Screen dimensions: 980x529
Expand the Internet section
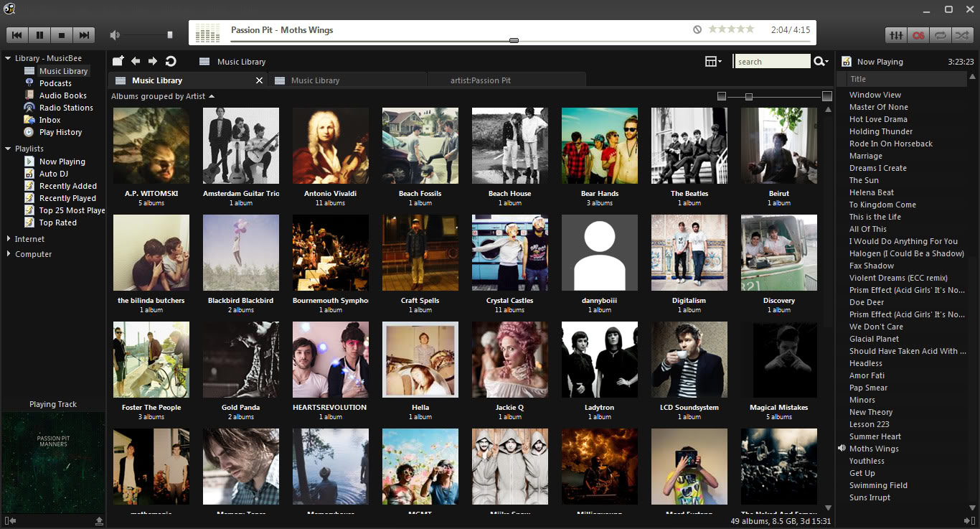tap(8, 239)
